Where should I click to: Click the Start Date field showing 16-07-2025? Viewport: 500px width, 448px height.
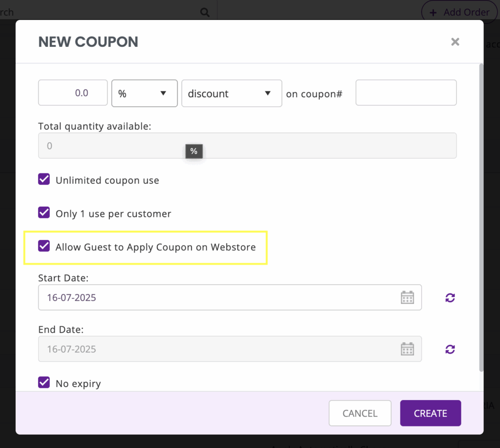point(230,298)
